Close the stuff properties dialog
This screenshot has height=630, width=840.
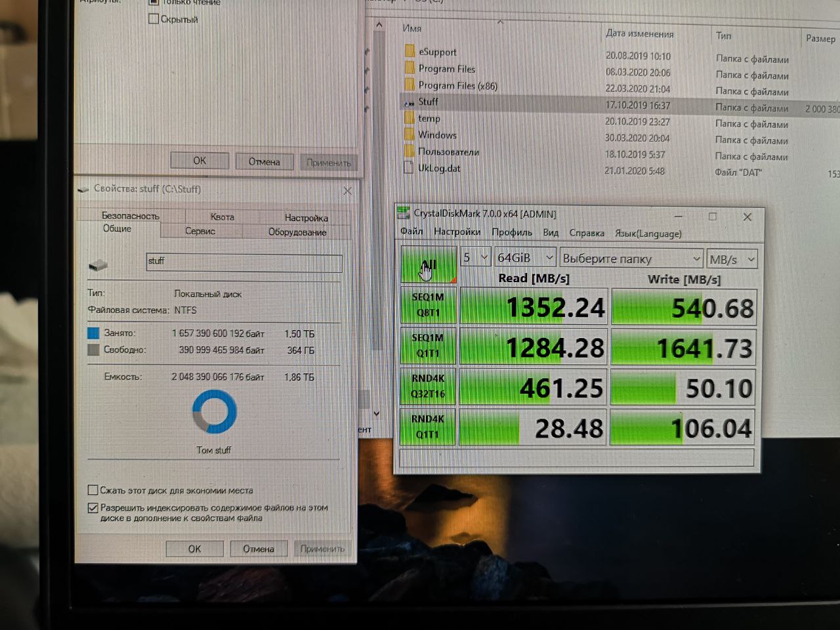pos(347,190)
